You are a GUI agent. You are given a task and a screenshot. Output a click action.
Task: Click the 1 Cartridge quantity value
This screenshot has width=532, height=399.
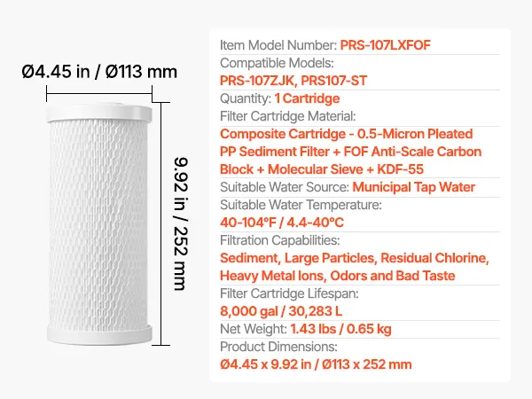pyautogui.click(x=307, y=98)
